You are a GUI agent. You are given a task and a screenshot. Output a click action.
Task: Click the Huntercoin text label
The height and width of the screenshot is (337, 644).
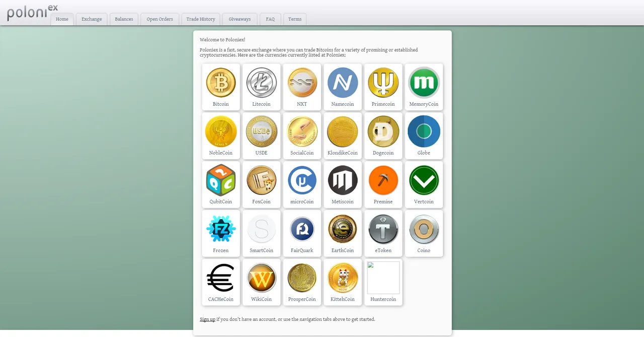383,300
